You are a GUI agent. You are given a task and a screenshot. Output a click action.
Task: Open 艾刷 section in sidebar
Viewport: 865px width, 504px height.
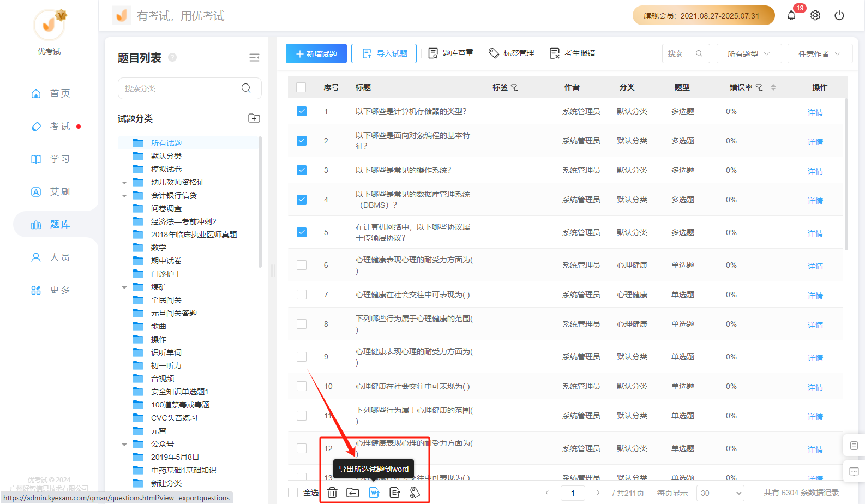tap(51, 191)
